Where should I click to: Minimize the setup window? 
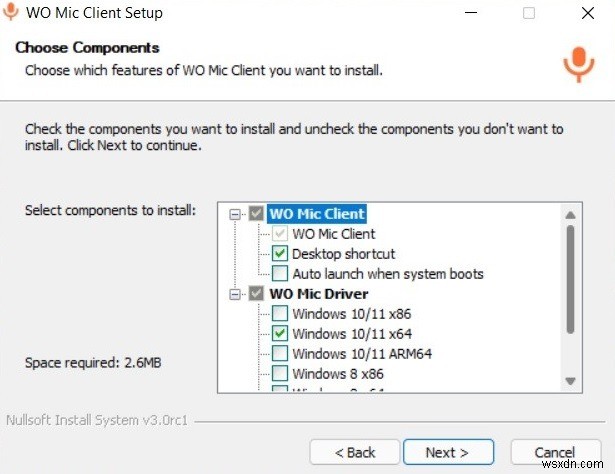click(471, 13)
